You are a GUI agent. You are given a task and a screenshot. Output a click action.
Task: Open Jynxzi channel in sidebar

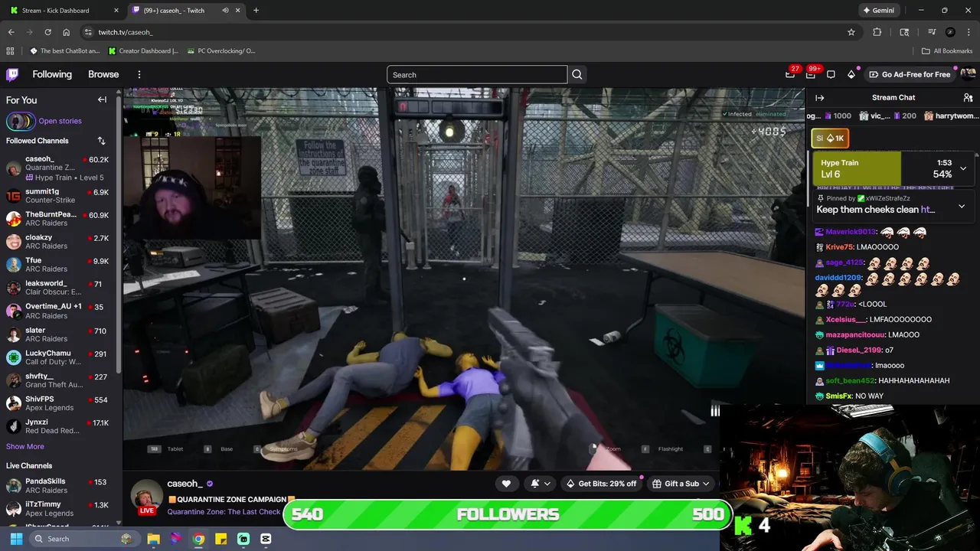pyautogui.click(x=59, y=426)
